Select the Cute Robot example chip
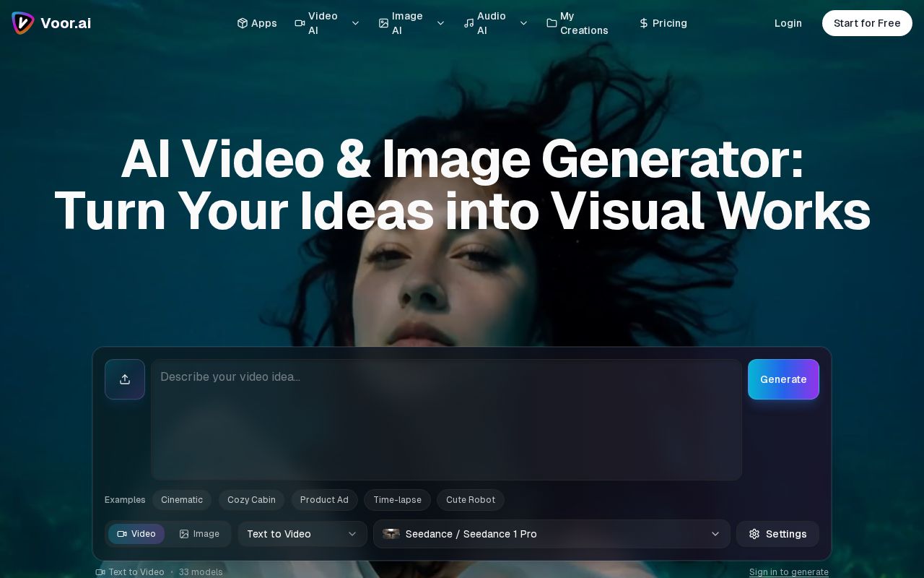Screen dimensions: 924x578 click(471, 500)
